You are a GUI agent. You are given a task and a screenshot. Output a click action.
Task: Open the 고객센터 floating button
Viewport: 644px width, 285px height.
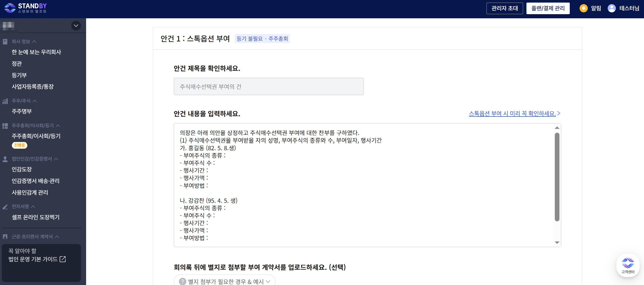[628, 265]
